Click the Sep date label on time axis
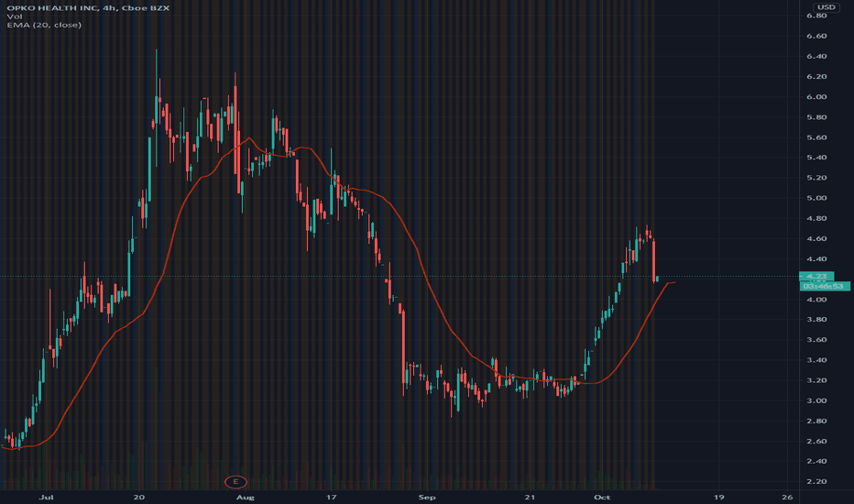This screenshot has width=854, height=504. (x=427, y=497)
